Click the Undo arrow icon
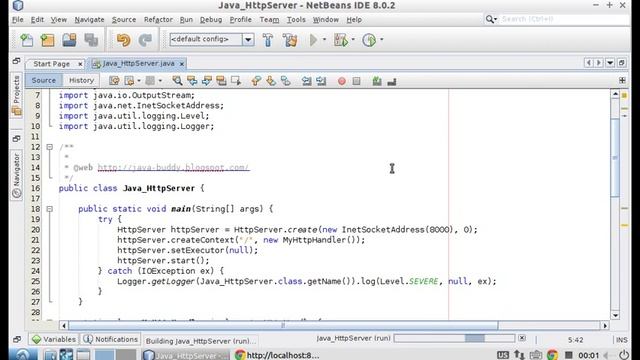This screenshot has width=640, height=360. (x=123, y=40)
